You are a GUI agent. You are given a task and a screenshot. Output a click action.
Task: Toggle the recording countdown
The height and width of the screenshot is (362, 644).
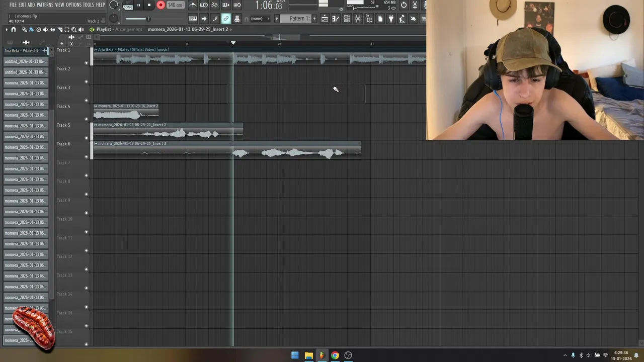coord(215,5)
